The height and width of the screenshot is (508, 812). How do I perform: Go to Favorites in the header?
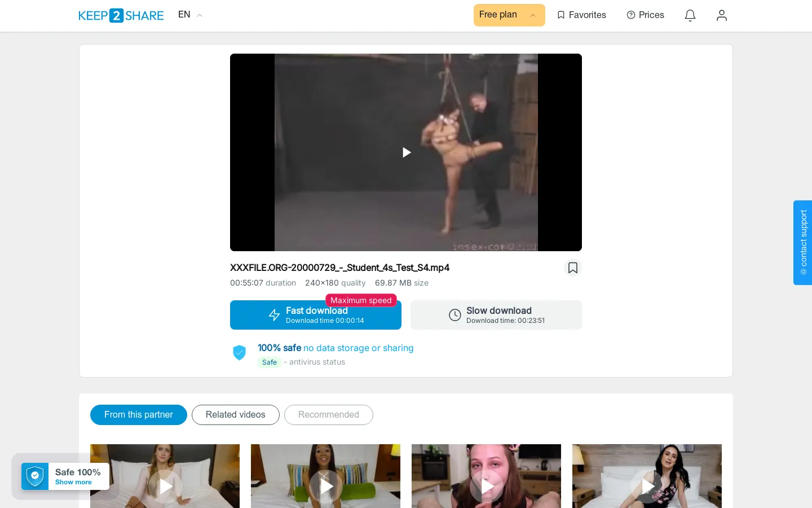[x=581, y=15]
